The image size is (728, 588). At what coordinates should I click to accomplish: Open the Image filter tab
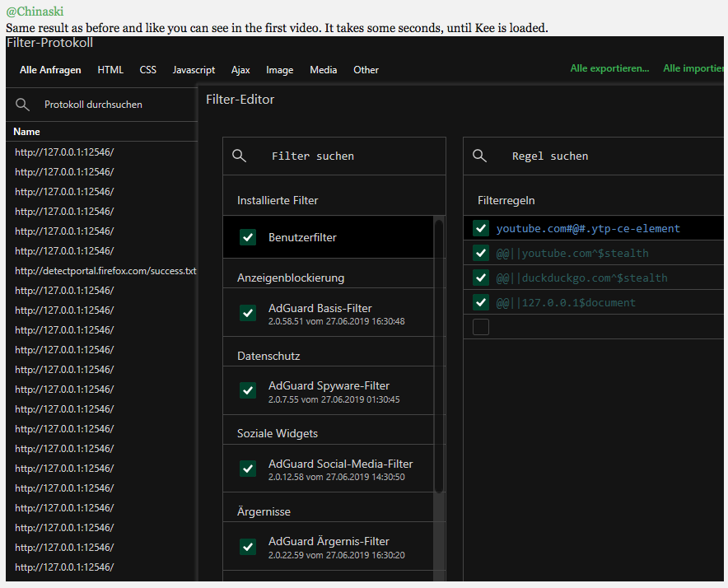tap(279, 70)
